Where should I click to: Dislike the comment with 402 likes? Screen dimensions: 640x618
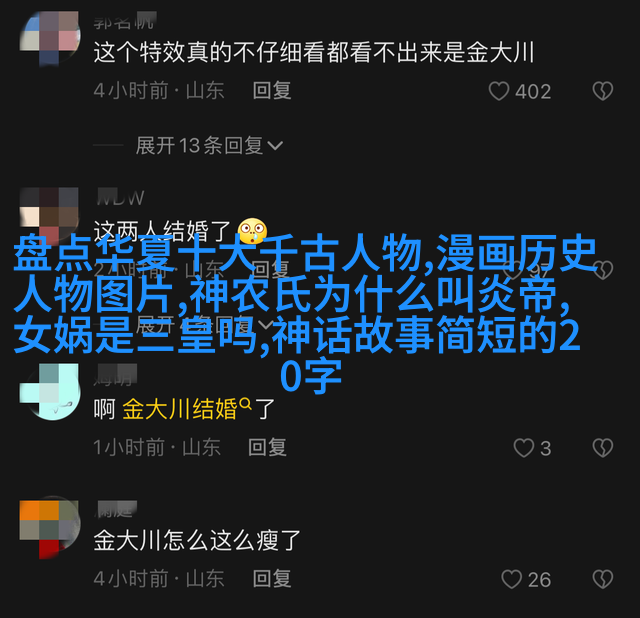pyautogui.click(x=603, y=91)
